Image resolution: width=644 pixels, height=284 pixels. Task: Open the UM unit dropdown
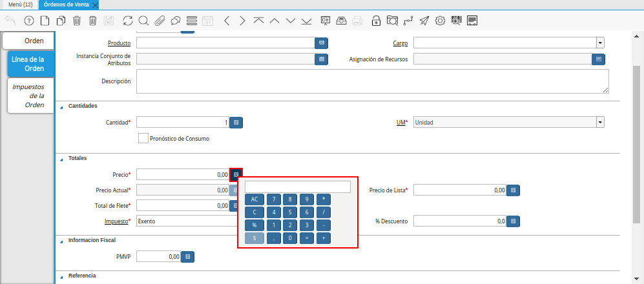[601, 122]
